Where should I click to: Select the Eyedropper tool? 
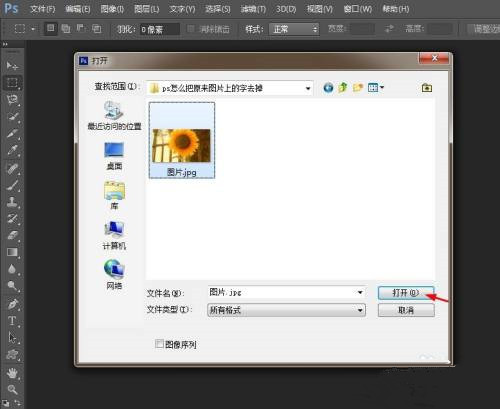12,150
